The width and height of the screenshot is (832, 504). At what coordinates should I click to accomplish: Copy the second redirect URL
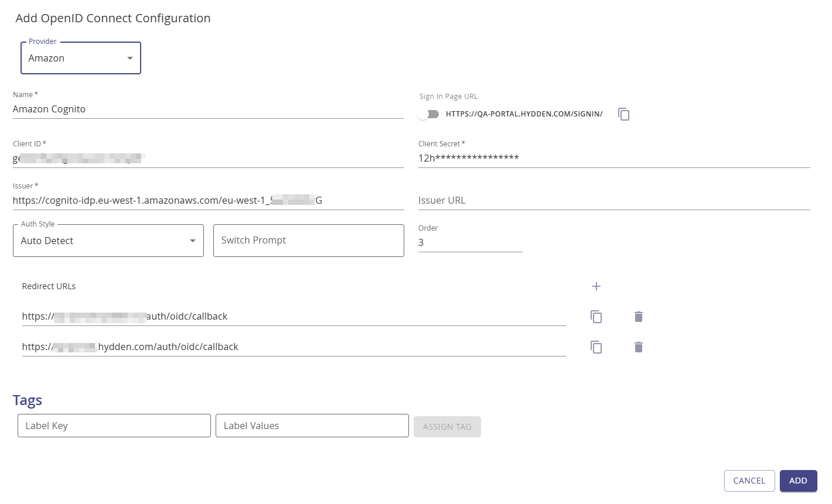point(596,347)
